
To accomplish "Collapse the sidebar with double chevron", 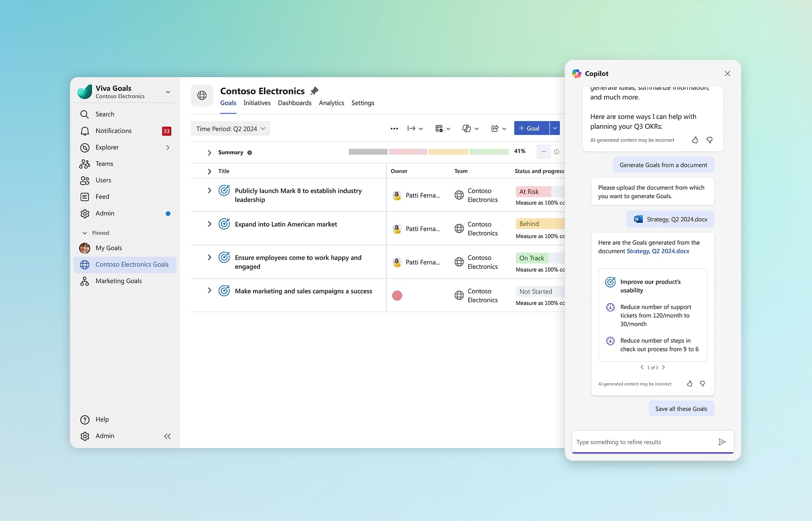I will point(167,436).
